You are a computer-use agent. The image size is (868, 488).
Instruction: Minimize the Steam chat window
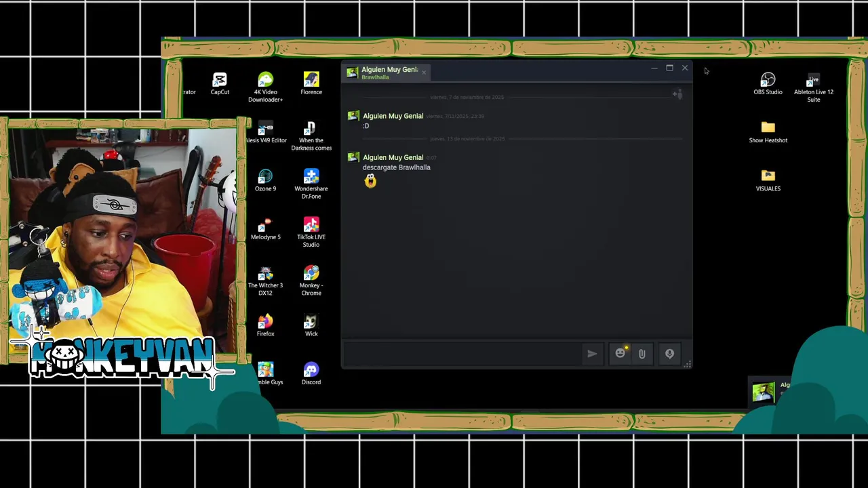click(654, 68)
